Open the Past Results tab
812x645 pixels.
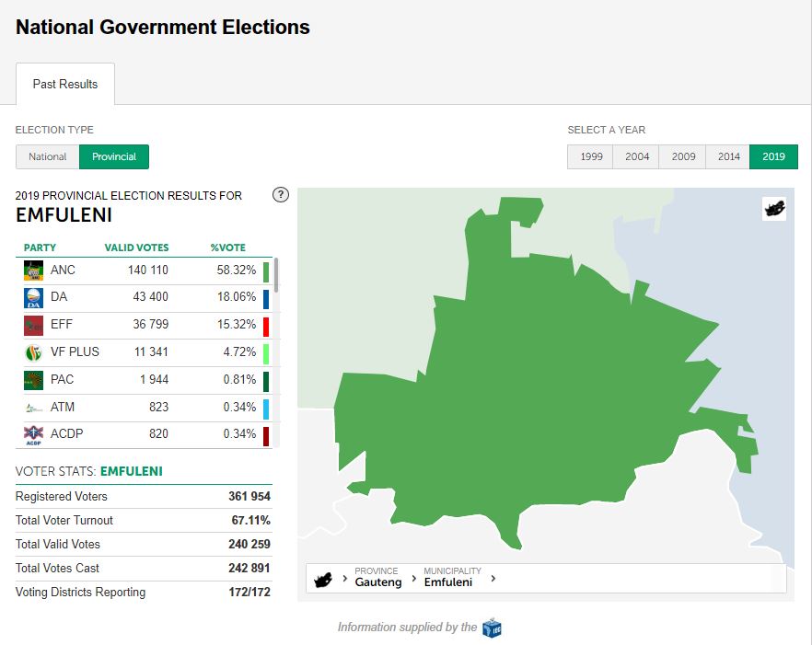[65, 85]
